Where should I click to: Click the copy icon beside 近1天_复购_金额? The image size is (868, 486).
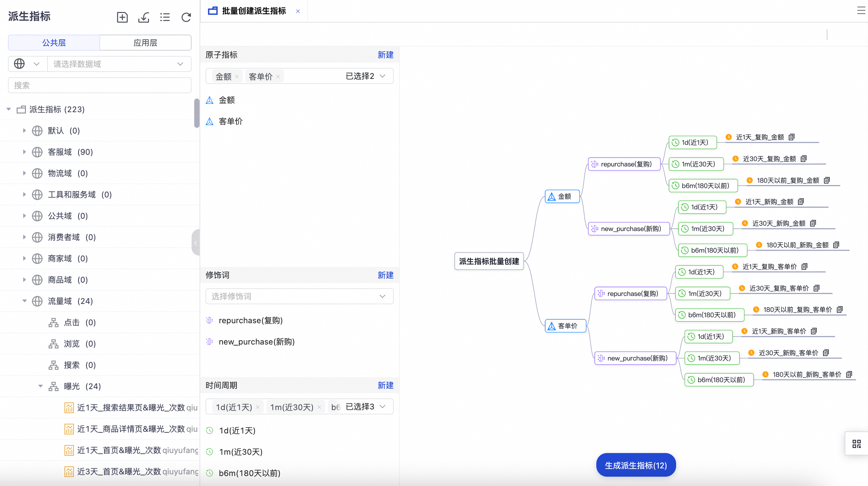792,137
